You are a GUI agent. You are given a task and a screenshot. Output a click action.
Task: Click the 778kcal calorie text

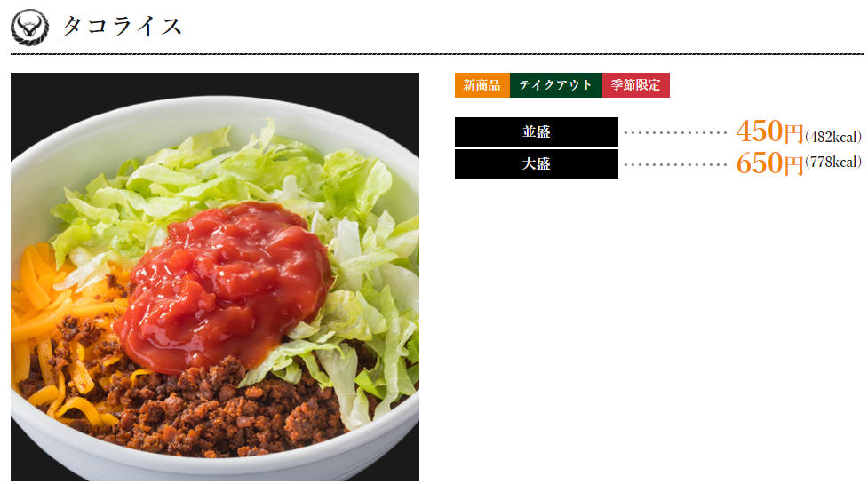point(833,162)
